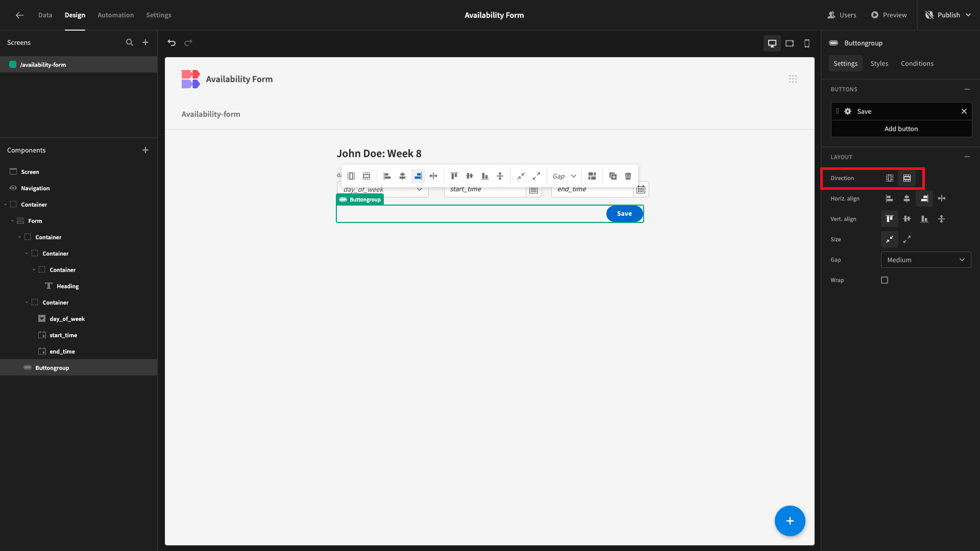Search screens with magnifier icon
Screen dimensions: 980x551
point(130,42)
